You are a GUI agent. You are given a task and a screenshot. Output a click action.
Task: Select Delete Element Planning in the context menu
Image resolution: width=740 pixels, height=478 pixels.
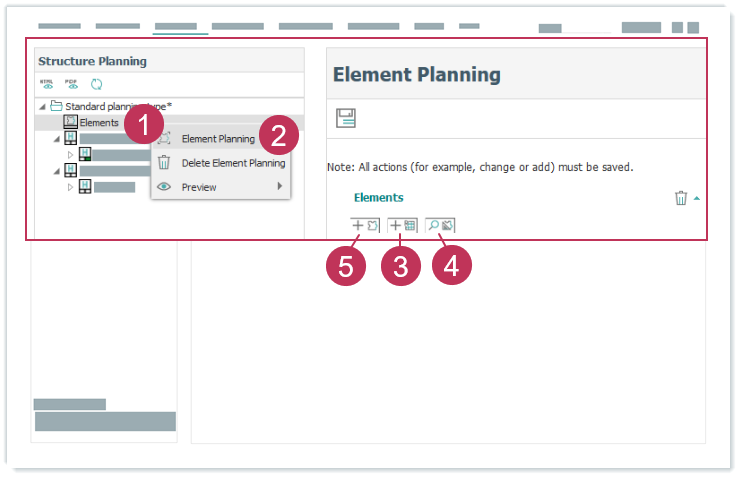233,163
